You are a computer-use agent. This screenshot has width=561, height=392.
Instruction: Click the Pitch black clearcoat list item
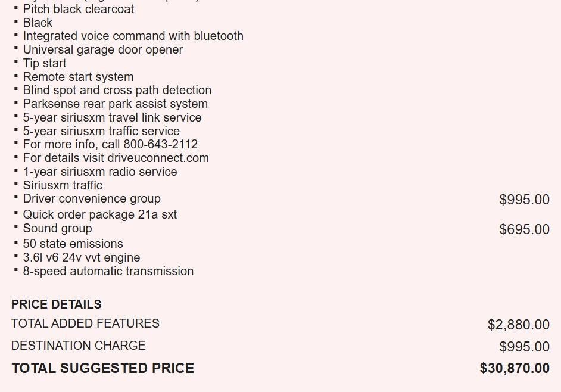coord(78,9)
